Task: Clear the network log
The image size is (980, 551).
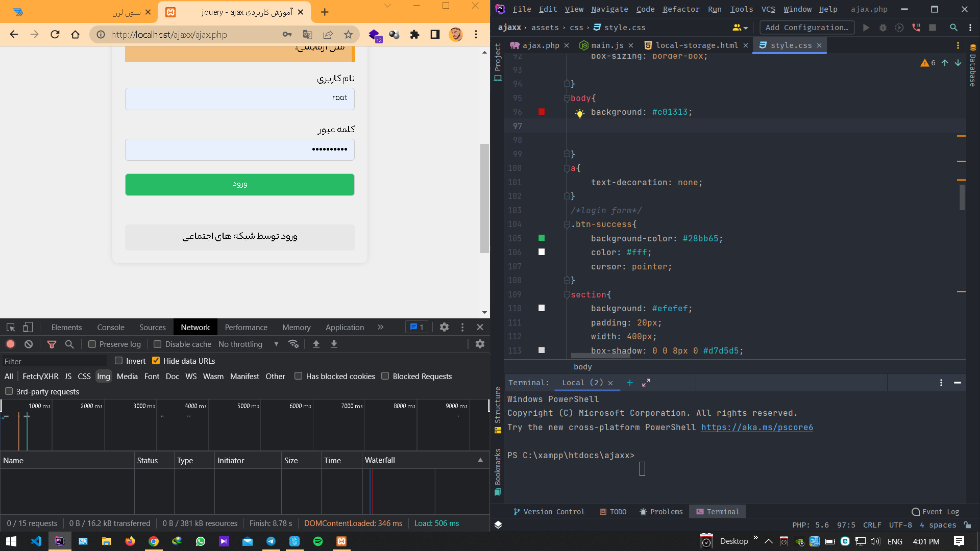Action: point(29,344)
